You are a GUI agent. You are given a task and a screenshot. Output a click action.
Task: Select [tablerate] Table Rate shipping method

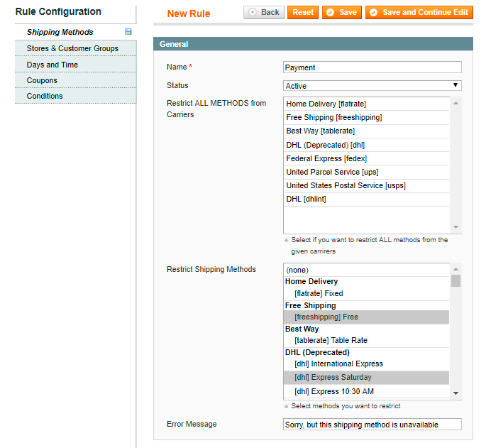(331, 341)
